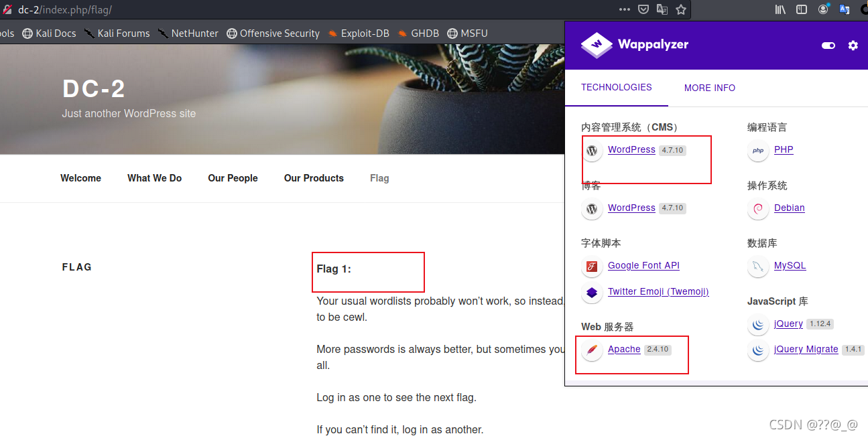Open Debian link
The width and height of the screenshot is (868, 438).
pos(790,208)
